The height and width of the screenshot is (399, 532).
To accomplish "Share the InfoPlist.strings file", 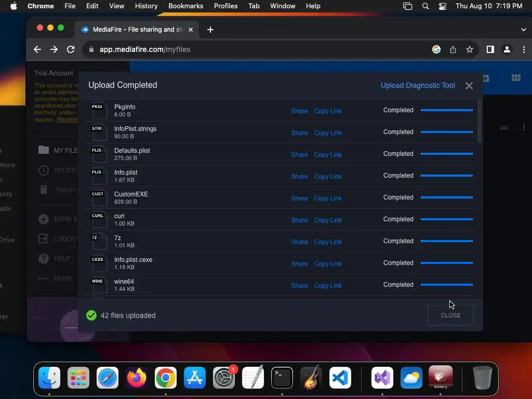I will [299, 133].
